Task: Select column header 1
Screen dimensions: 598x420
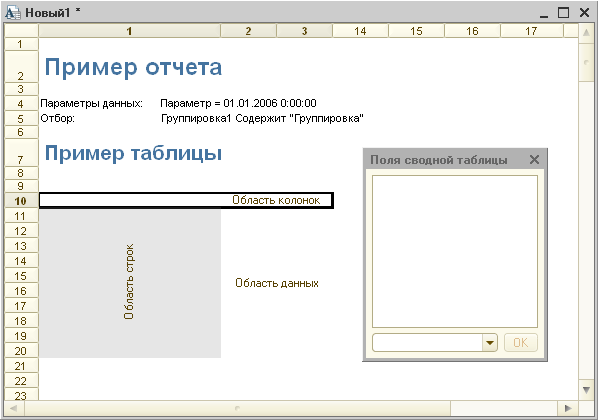Action: pyautogui.click(x=130, y=31)
